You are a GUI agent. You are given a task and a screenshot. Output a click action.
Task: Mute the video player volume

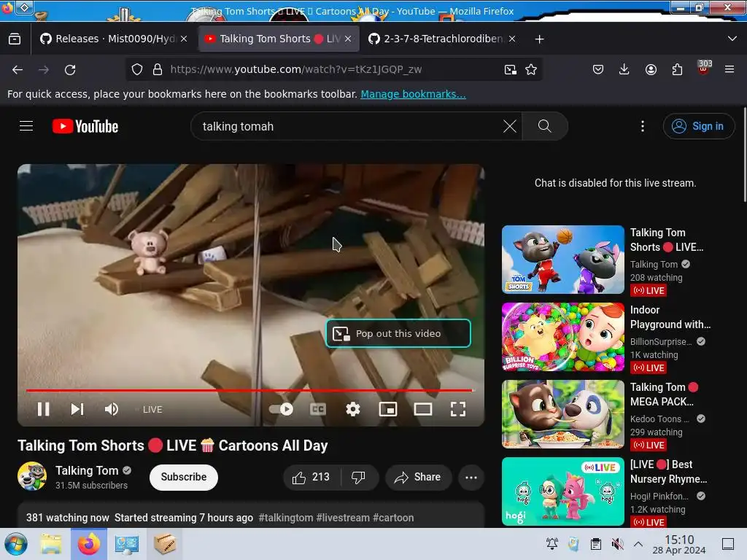112,409
